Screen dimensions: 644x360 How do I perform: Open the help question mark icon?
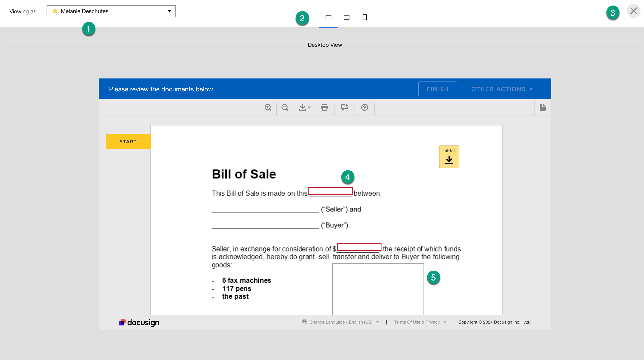point(364,108)
